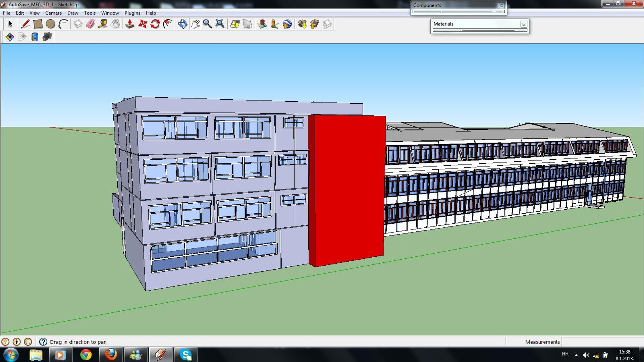This screenshot has width=644, height=362.
Task: Choose the red Move tool
Action: pyautogui.click(x=143, y=24)
